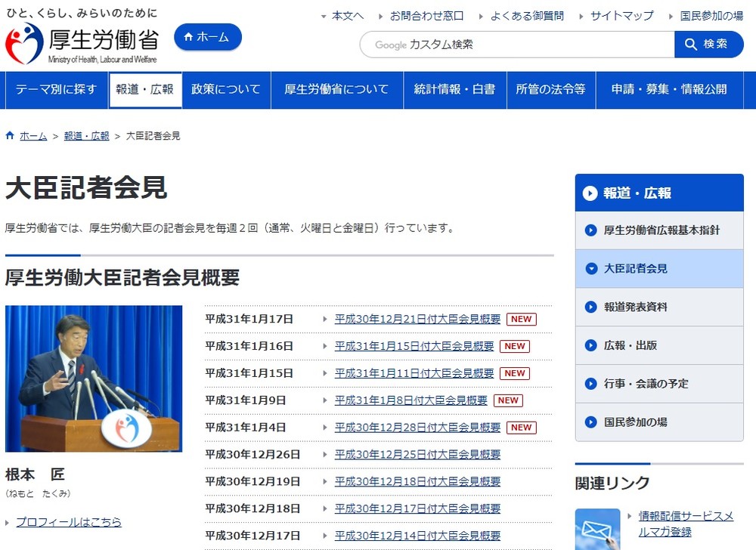This screenshot has width=756, height=550.
Task: Click the arrow icon on 報道・広報 sidebar header
Action: click(x=590, y=193)
